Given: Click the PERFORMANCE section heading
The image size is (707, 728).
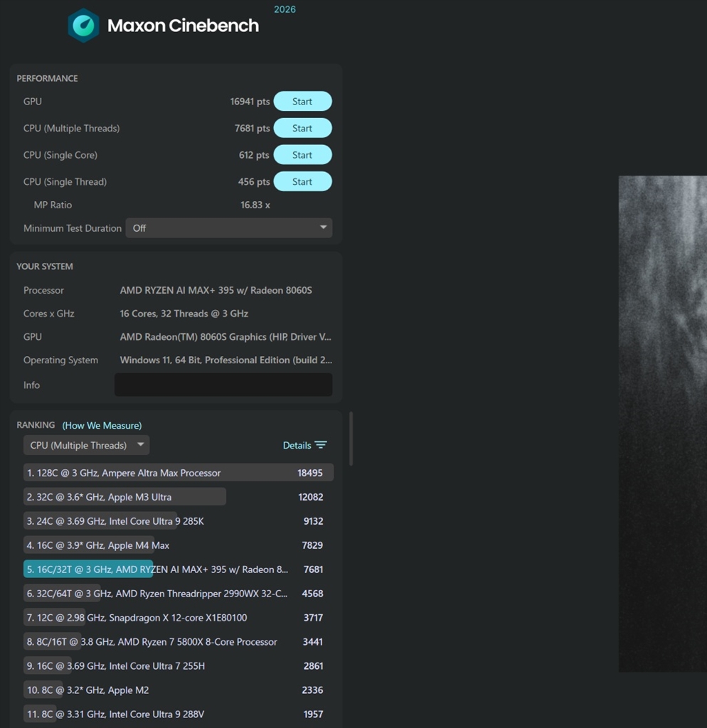Looking at the screenshot, I should [48, 78].
